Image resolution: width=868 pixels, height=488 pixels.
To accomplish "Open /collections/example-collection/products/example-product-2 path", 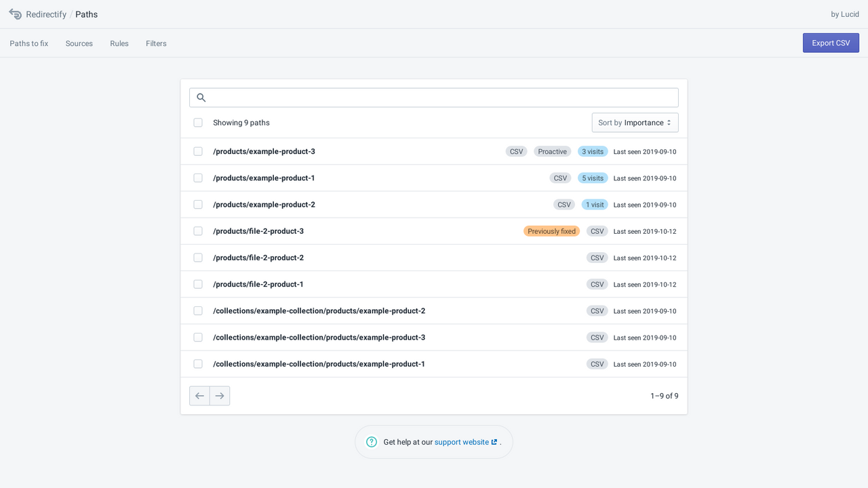I will [x=319, y=310].
